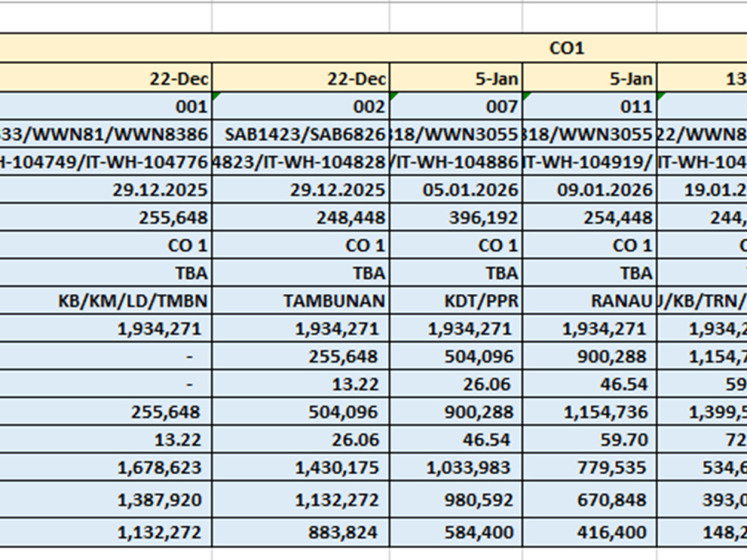Click the cell showing 59.70
The width and height of the screenshot is (747, 560).
click(590, 440)
